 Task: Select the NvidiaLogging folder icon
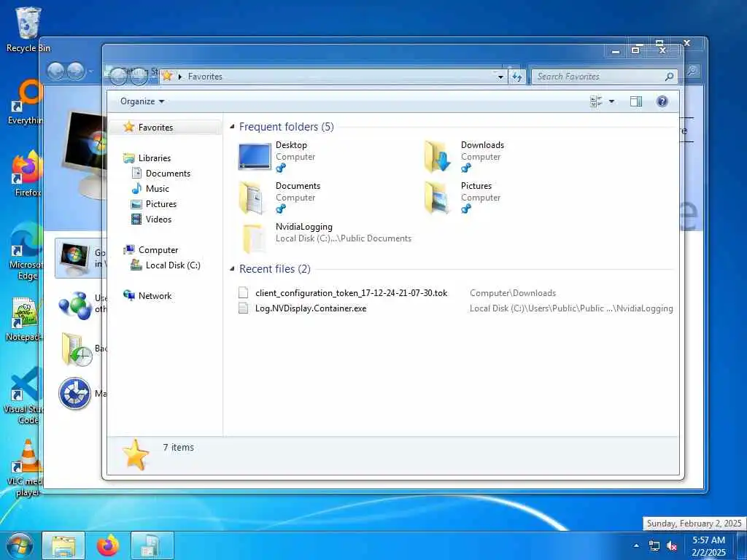(x=253, y=239)
